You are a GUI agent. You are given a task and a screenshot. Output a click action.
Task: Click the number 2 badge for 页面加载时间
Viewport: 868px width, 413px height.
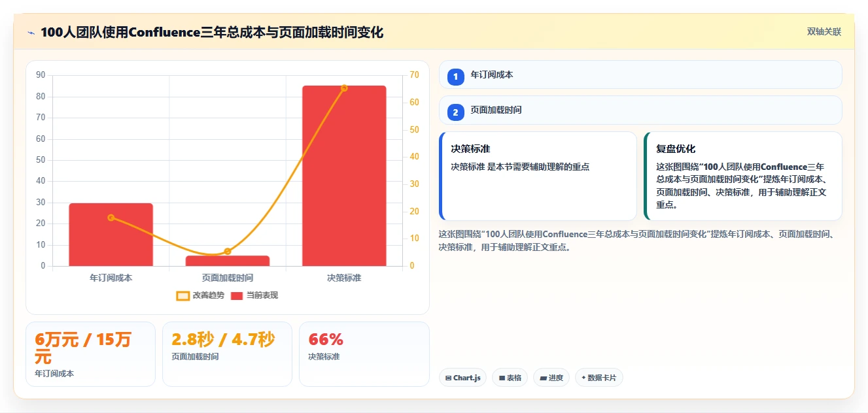(456, 112)
